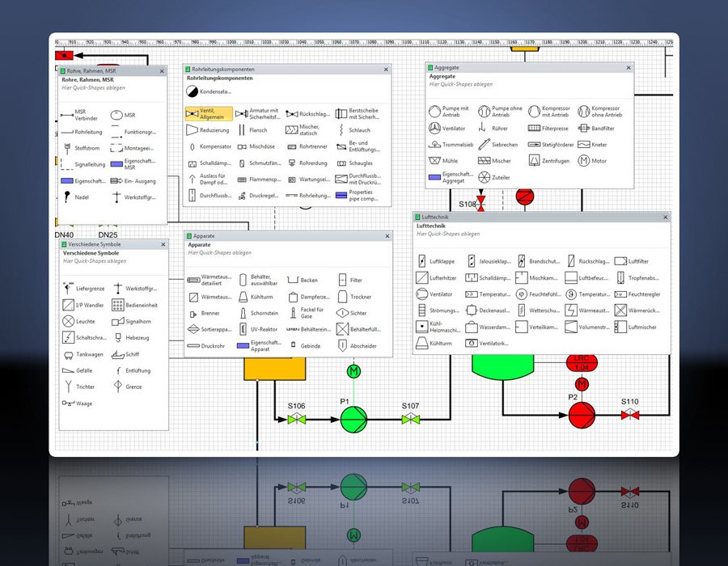Select the green motor M above P1
Image resolution: width=728 pixels, height=566 pixels.
353,371
